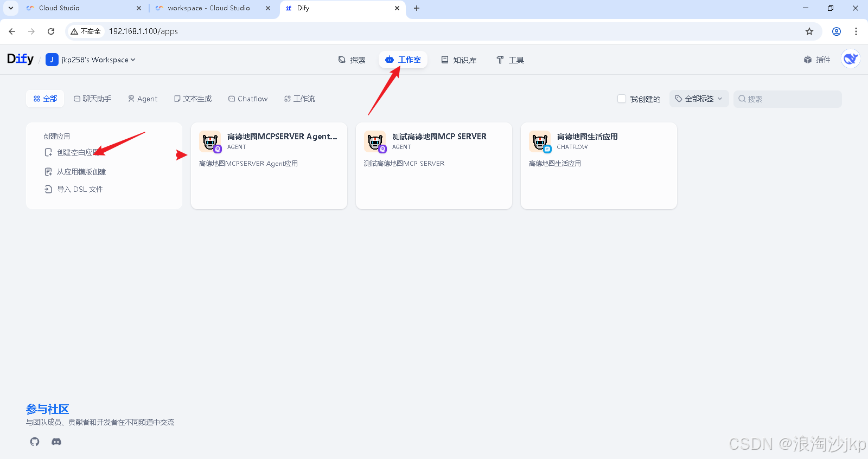Image resolution: width=868 pixels, height=459 pixels.
Task: Switch to the Cloud Studio browser tab
Action: click(x=83, y=8)
